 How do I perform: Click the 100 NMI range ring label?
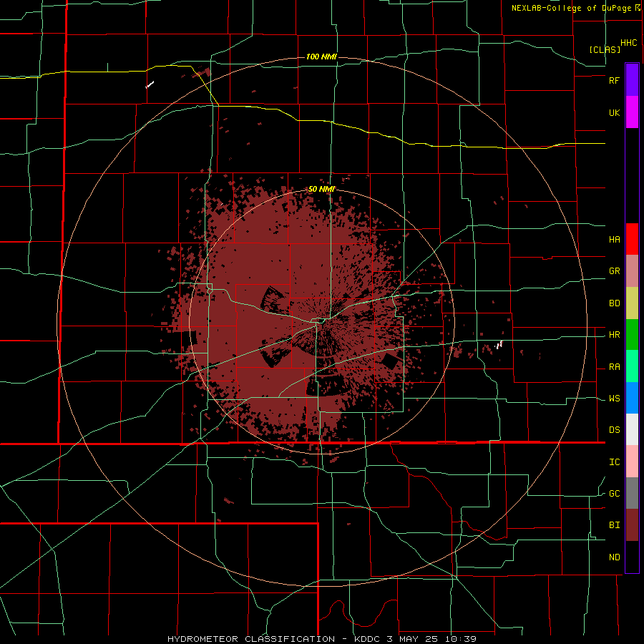click(x=321, y=57)
